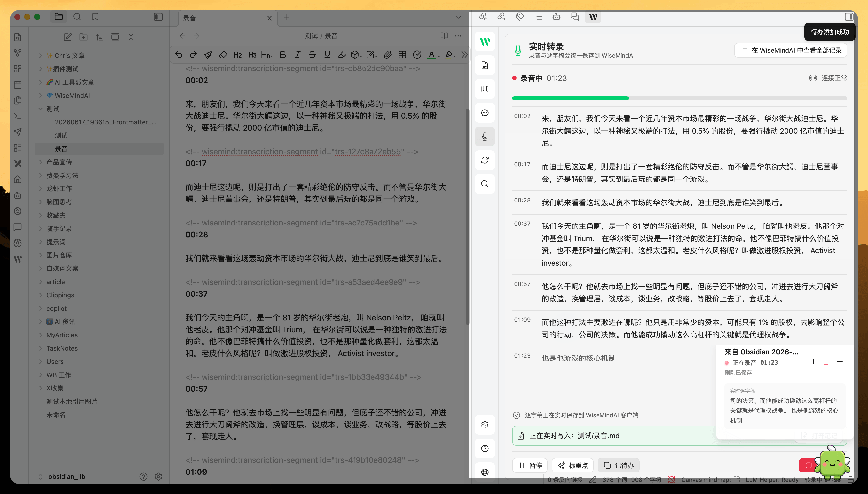Pause recording in floating Obsidian widget
The height and width of the screenshot is (494, 868).
812,362
